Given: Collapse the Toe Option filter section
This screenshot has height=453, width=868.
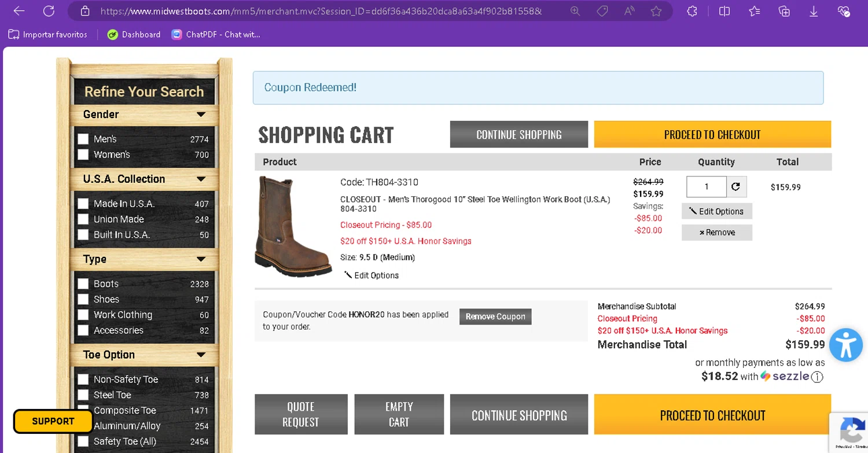Looking at the screenshot, I should click(201, 355).
